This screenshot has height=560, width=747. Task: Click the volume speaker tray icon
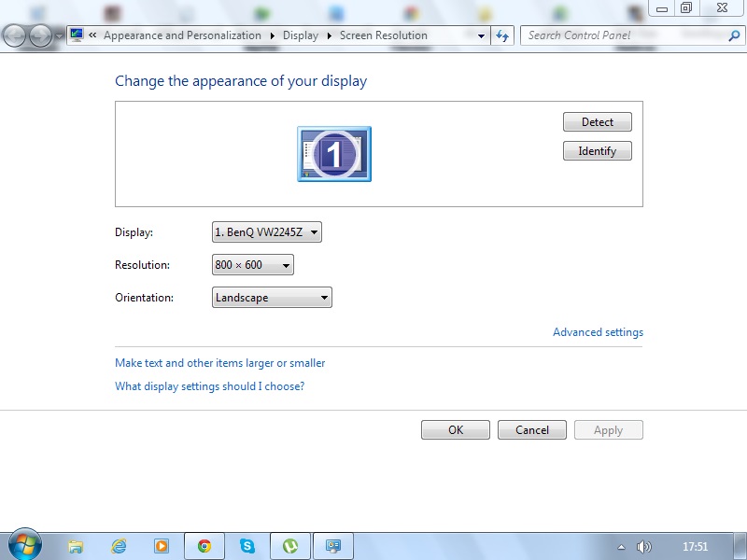click(x=643, y=546)
